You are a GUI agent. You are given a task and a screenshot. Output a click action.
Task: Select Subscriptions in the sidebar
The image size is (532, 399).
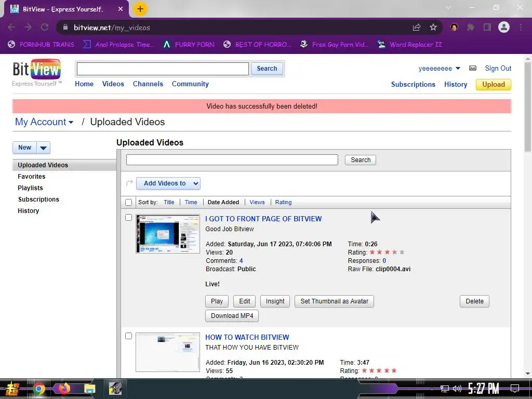38,199
